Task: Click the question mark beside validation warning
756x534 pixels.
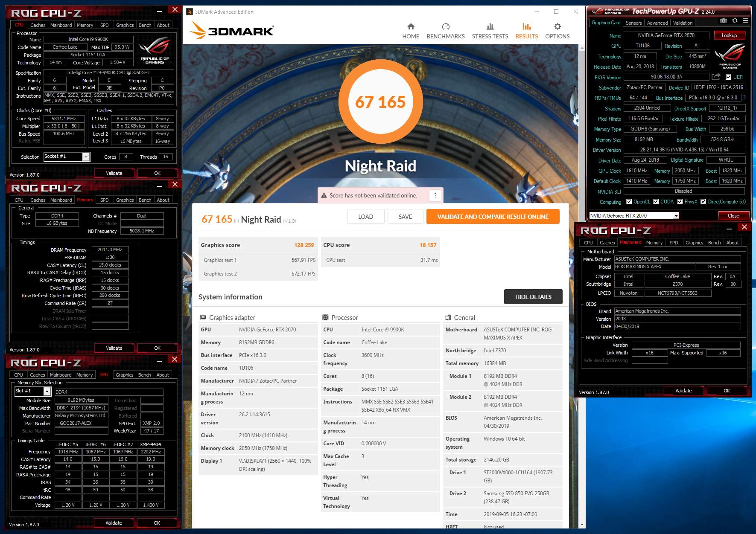Action: point(435,195)
